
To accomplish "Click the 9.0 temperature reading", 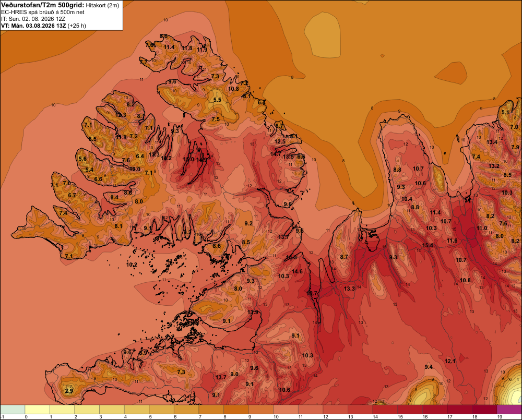I will click(x=234, y=374).
